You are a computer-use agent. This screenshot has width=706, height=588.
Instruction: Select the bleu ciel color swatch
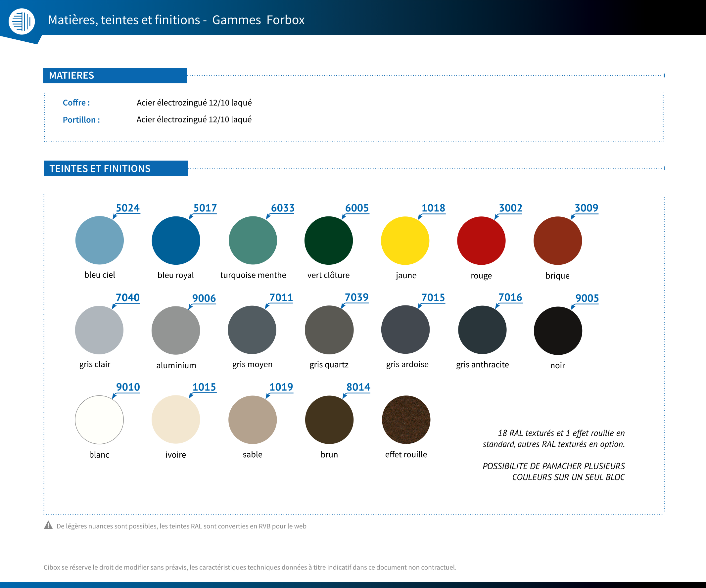tap(100, 240)
